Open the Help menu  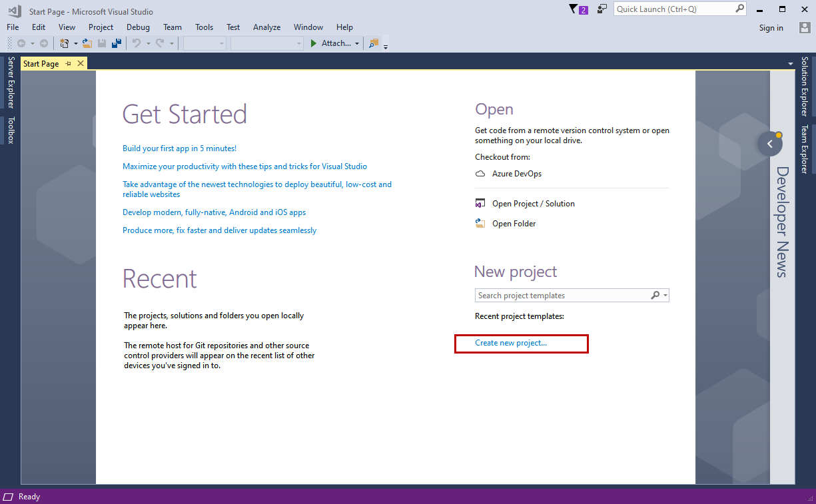pos(344,27)
